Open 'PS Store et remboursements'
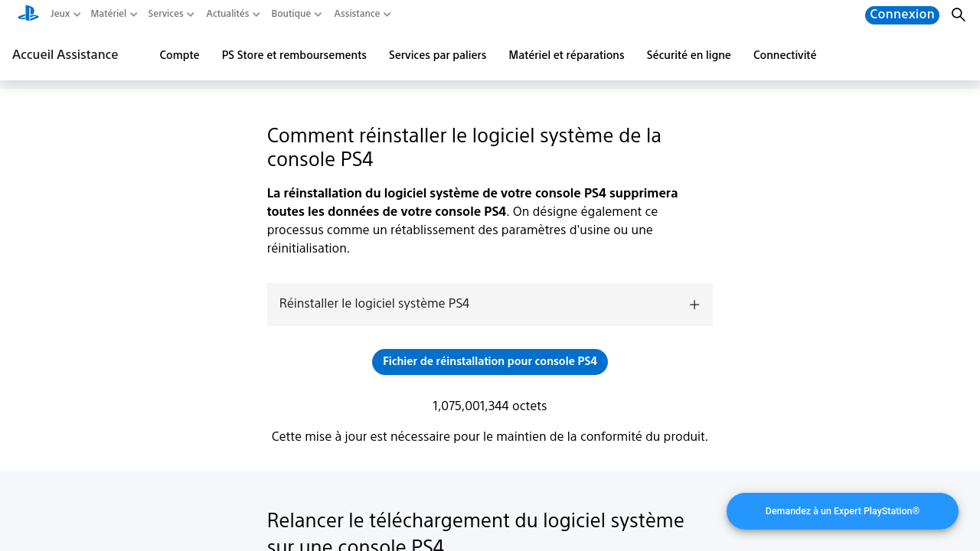The height and width of the screenshot is (551, 980). click(294, 55)
